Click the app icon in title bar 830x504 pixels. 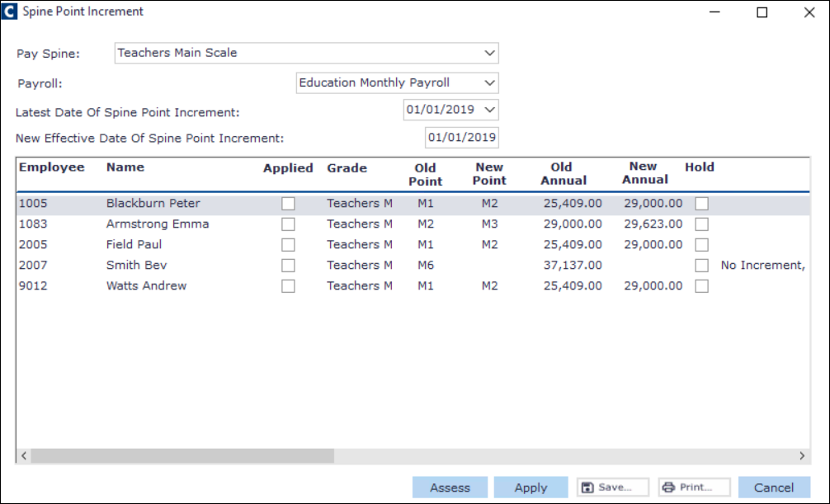click(x=10, y=11)
